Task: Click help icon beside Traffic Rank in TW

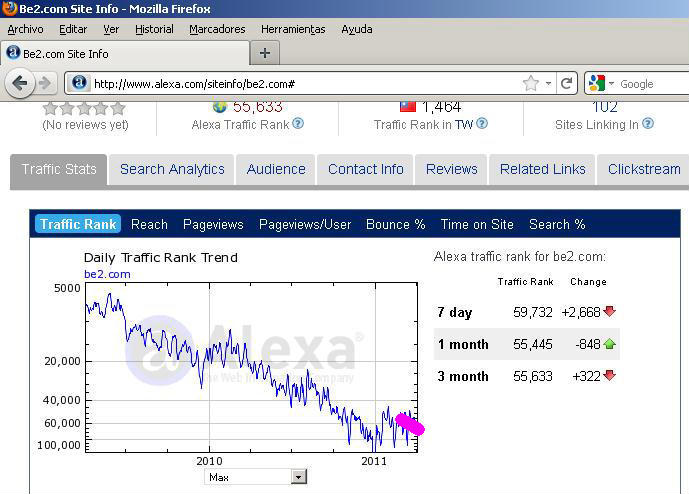Action: click(482, 124)
